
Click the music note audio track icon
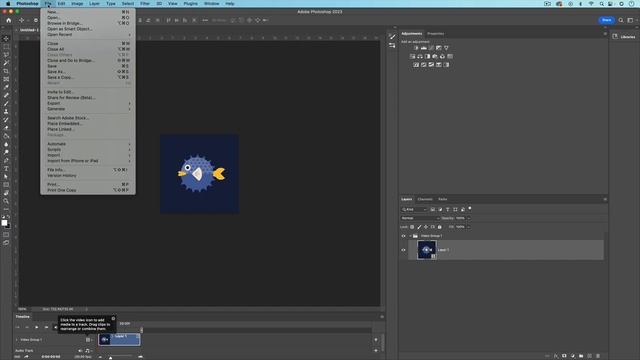[x=87, y=351]
